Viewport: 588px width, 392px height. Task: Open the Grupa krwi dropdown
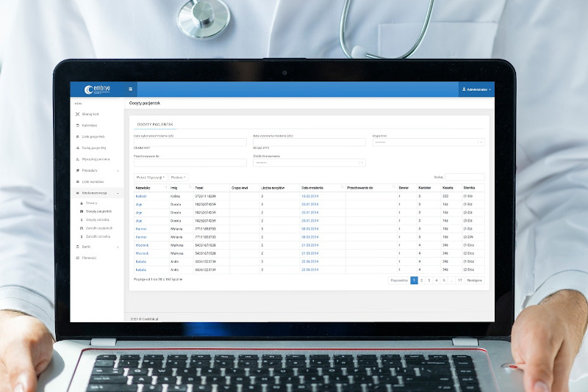point(428,142)
